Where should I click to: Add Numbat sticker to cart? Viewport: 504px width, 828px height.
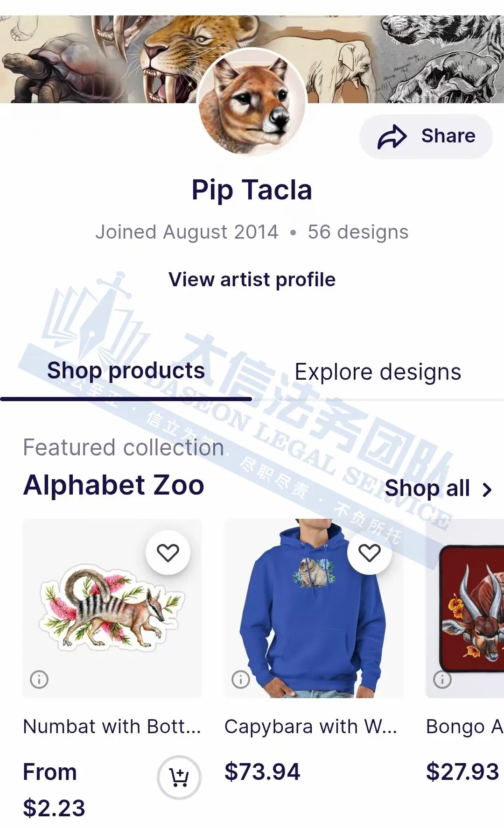click(x=179, y=778)
